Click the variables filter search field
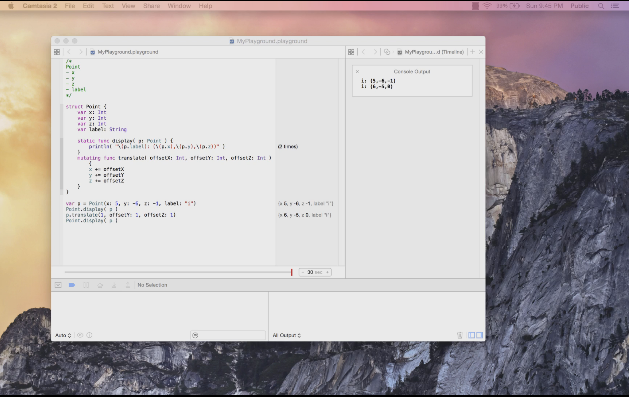 click(228, 335)
